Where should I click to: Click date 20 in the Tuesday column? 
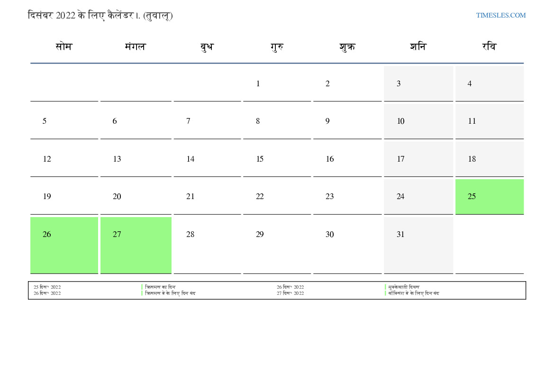(x=117, y=197)
